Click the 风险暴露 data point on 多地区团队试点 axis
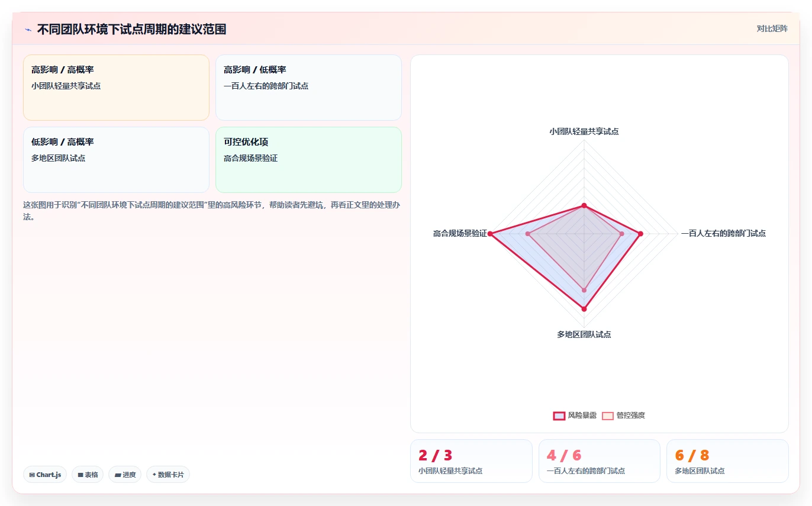 tap(584, 309)
